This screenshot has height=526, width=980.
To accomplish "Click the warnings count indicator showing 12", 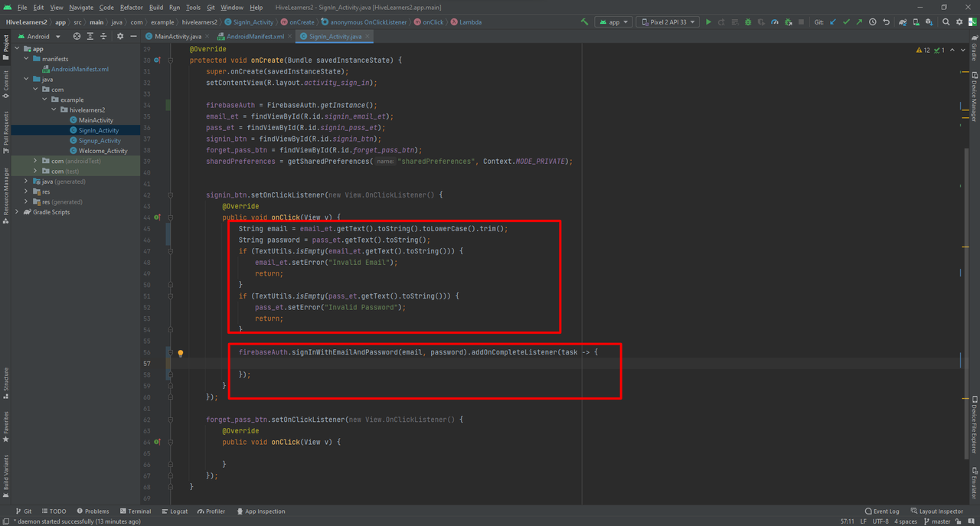I will (923, 50).
